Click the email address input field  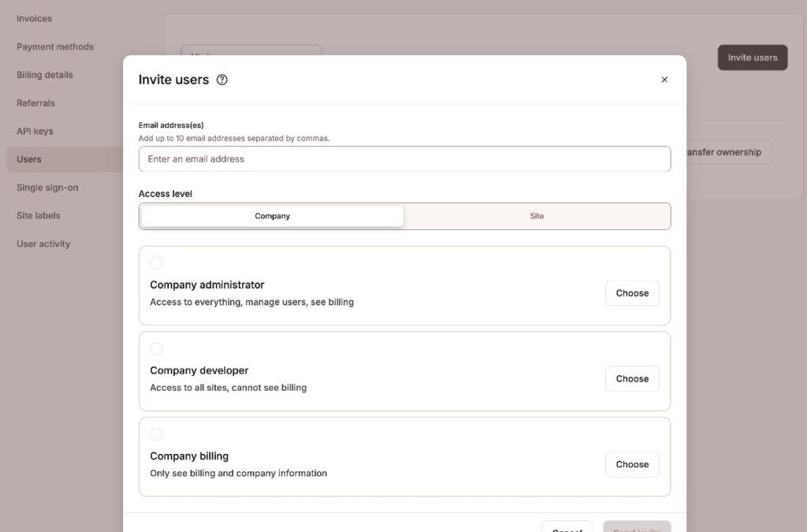coord(404,158)
